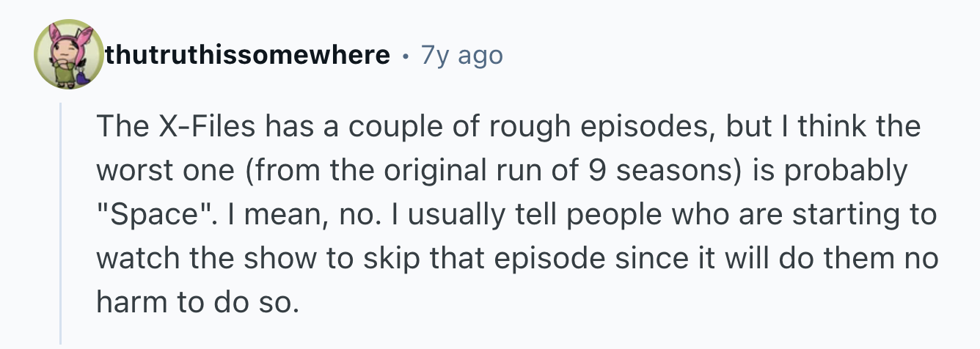Click the dot separator before the timestamp
Viewport: 980px width, 349px height.
pyautogui.click(x=406, y=56)
